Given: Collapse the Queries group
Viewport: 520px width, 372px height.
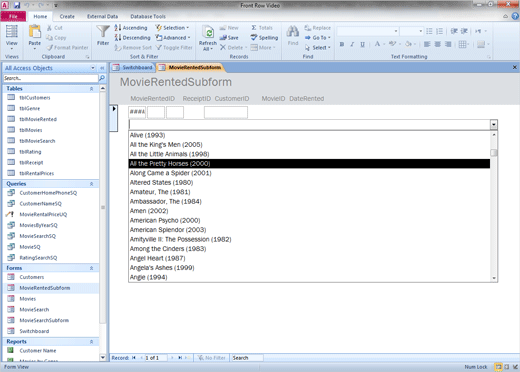Looking at the screenshot, I should coord(92,184).
